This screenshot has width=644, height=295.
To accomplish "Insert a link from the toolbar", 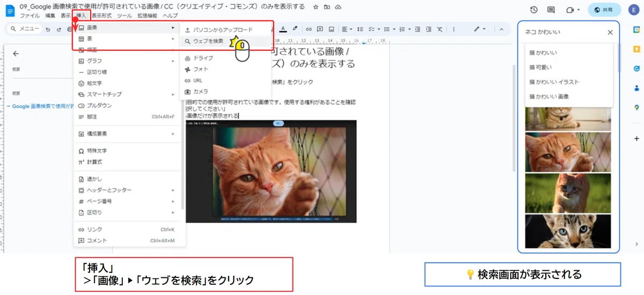I will tap(309, 29).
